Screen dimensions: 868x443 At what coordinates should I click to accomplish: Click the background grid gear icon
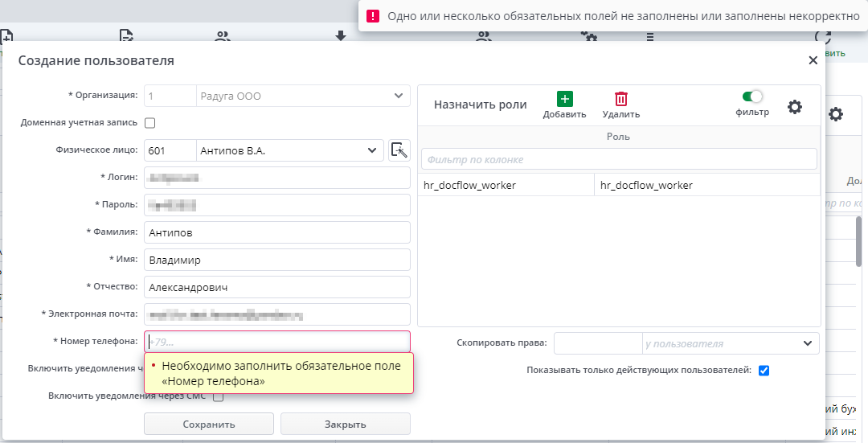836,114
